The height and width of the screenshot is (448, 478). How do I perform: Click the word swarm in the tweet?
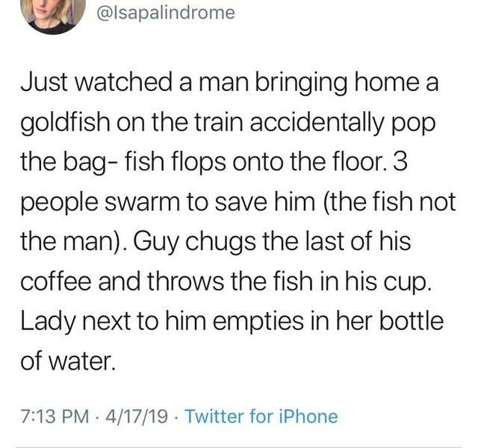coord(142,202)
